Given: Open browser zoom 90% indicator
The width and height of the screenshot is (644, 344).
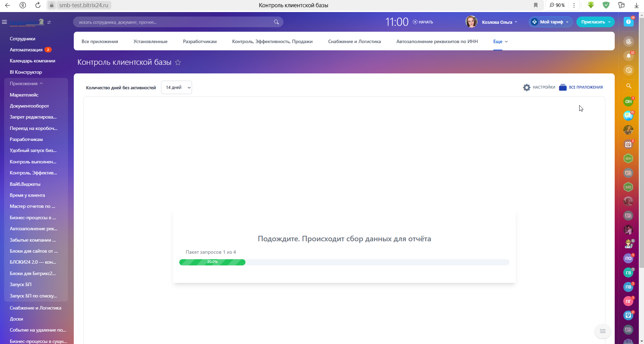Looking at the screenshot, I should tap(557, 5).
